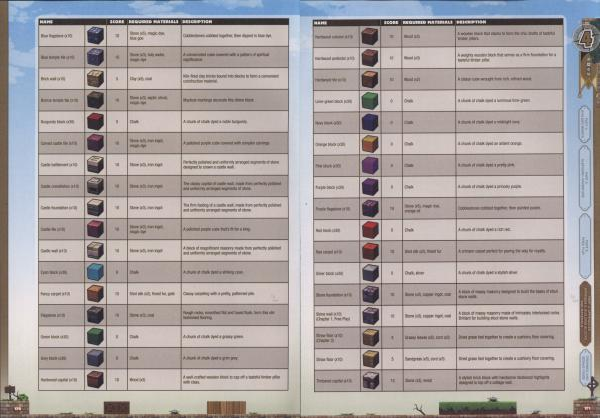600x418 pixels.
Task: Select the Lime-green block cube icon
Action: 370,101
